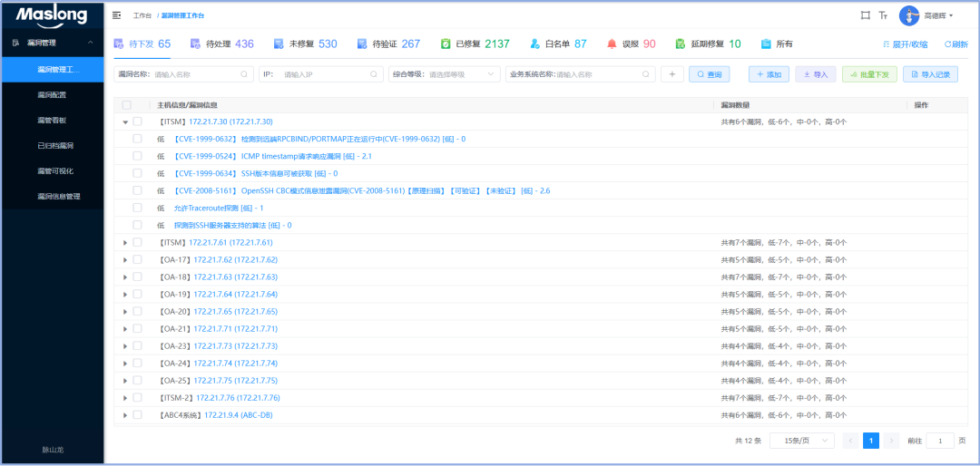Click the 延期修复 icon
Screen dimensions: 980x466
click(x=681, y=44)
